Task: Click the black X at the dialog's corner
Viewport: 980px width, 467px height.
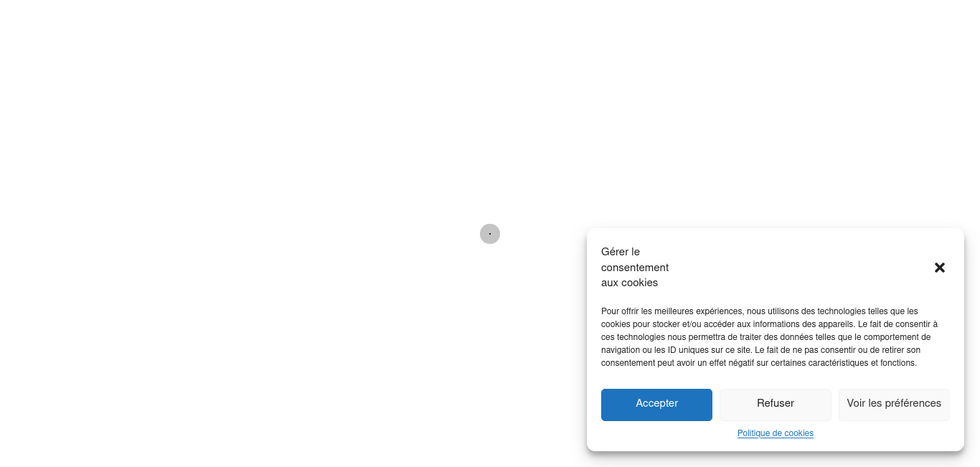Action: 939,268
